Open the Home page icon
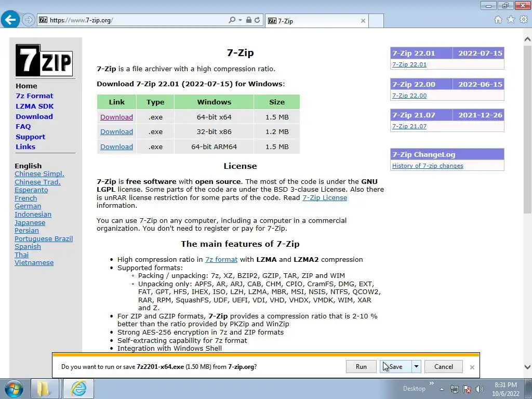This screenshot has width=532, height=399. (498, 20)
